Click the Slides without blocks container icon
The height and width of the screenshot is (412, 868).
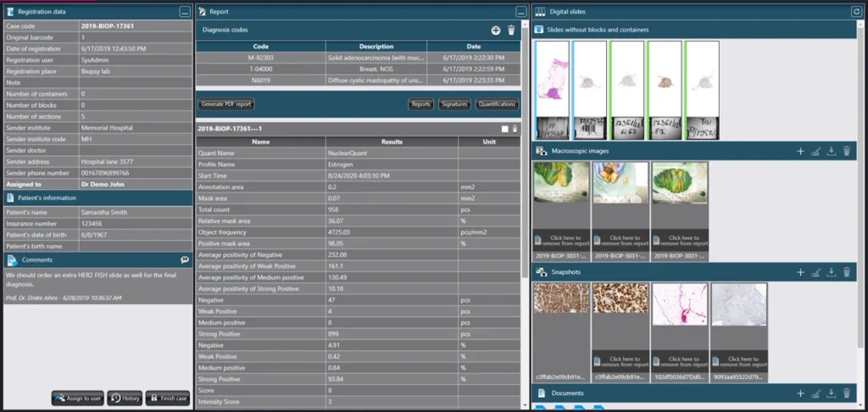click(x=538, y=30)
